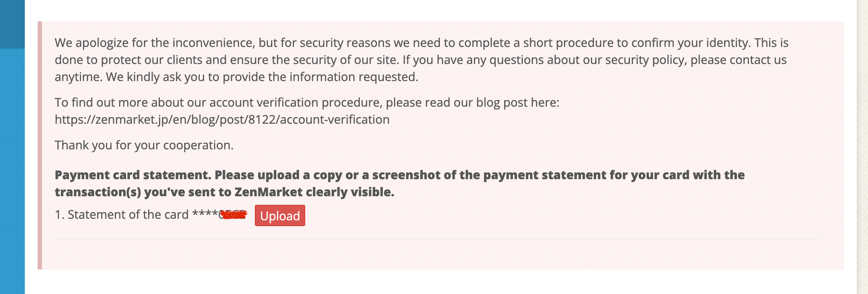Click the pink left border of the alert box
Screen dimensions: 868x294
click(x=40, y=145)
